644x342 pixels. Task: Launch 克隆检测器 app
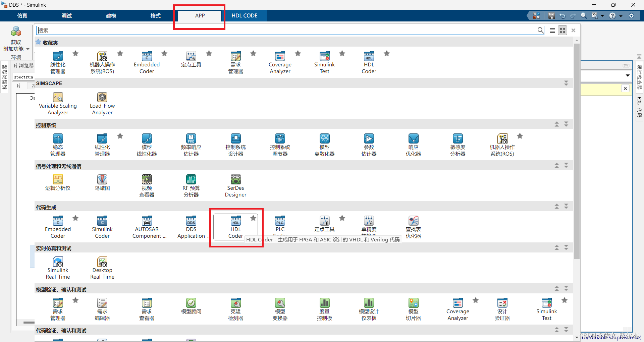[x=235, y=309]
